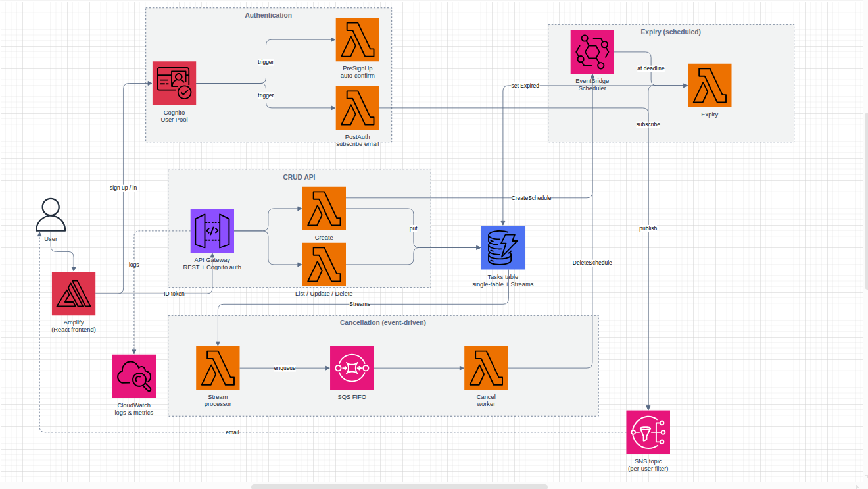Click the 'CreateSchedule' edge label
868x489 pixels.
tap(531, 198)
